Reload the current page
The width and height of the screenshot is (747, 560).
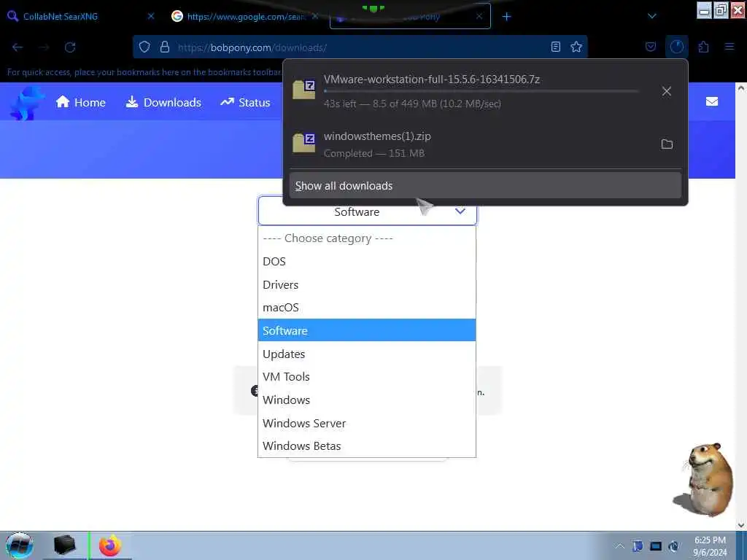(70, 47)
